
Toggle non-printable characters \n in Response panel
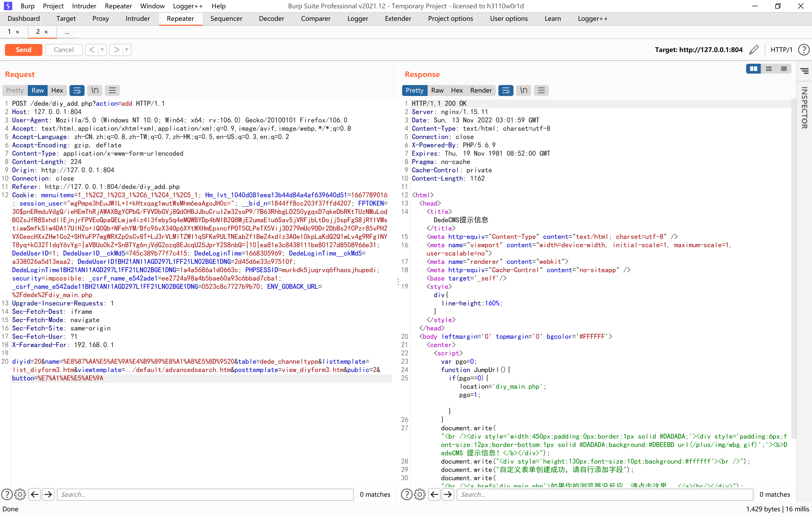[x=523, y=90]
